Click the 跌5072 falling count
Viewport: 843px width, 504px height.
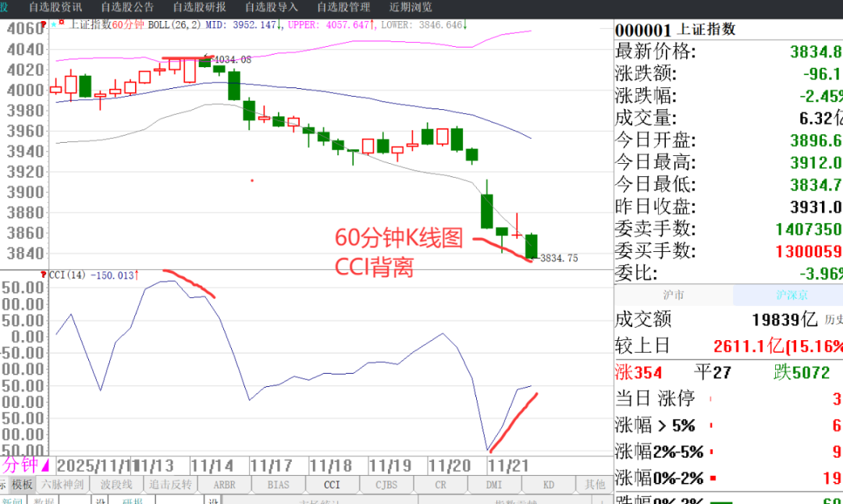tap(802, 372)
